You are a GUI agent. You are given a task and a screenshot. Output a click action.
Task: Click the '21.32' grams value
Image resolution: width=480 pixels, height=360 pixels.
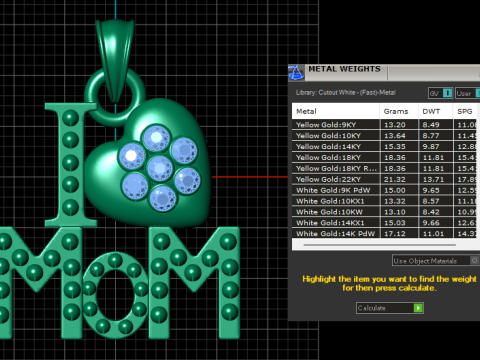[395, 179]
